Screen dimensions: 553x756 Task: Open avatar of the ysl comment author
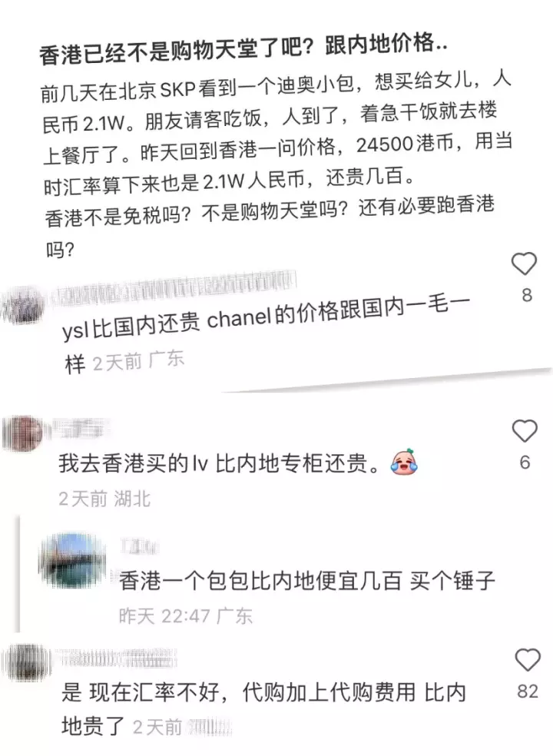[x=22, y=303]
